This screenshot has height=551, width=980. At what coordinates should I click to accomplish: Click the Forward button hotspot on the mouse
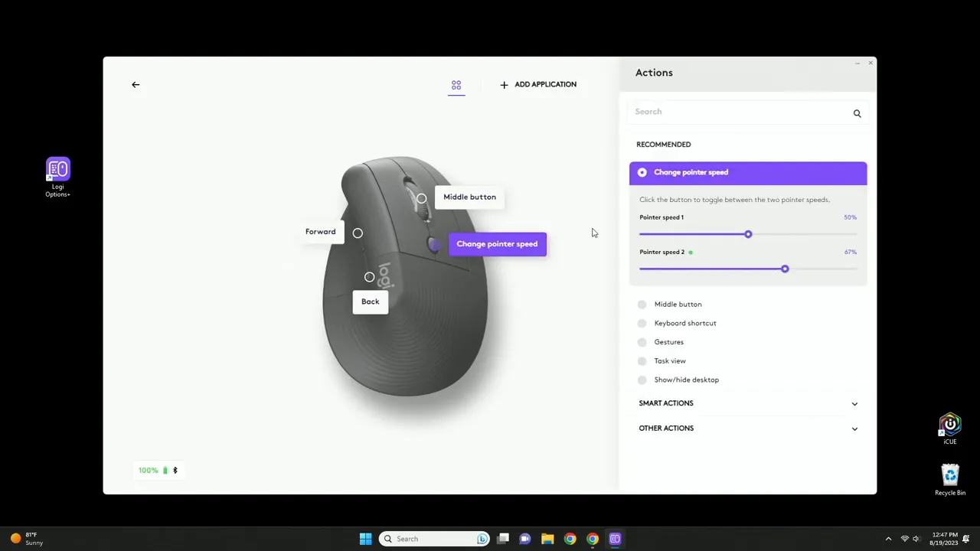(x=358, y=233)
